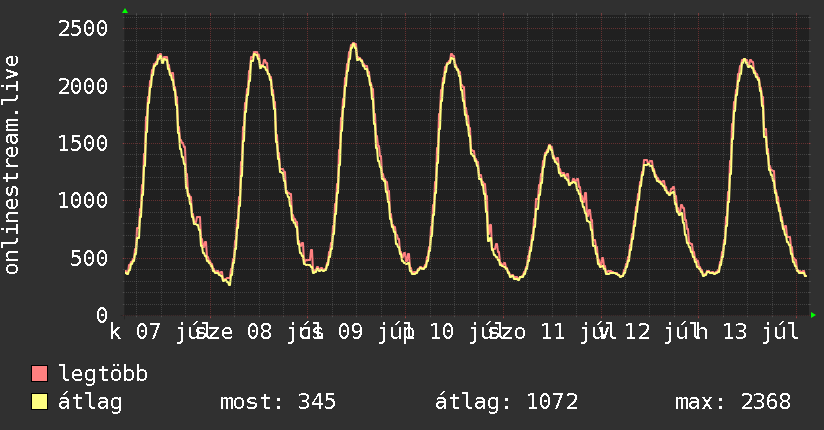Click the 2500 y-axis label
This screenshot has height=430, width=824.
pos(83,28)
